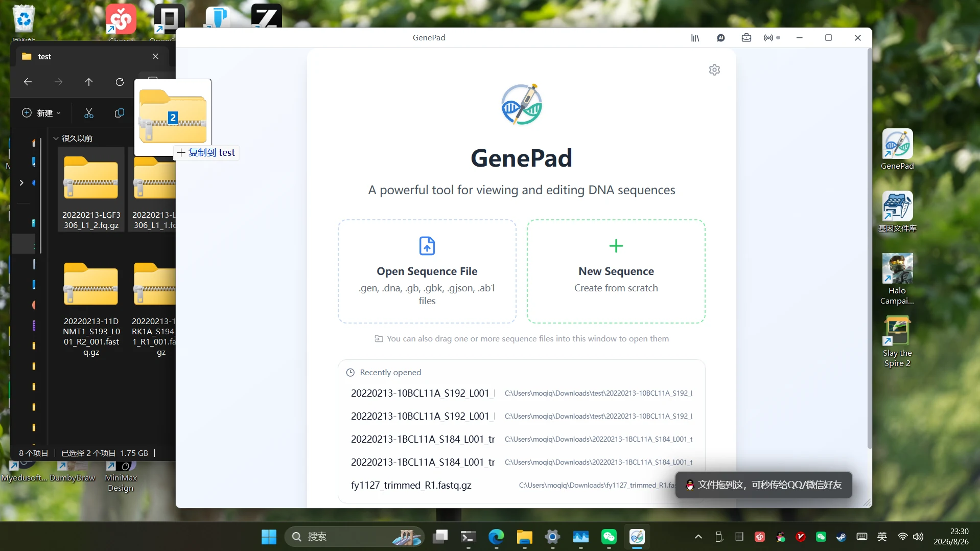980x551 pixels.
Task: Open the 新建 (New) dropdown in Explorer
Action: point(42,113)
